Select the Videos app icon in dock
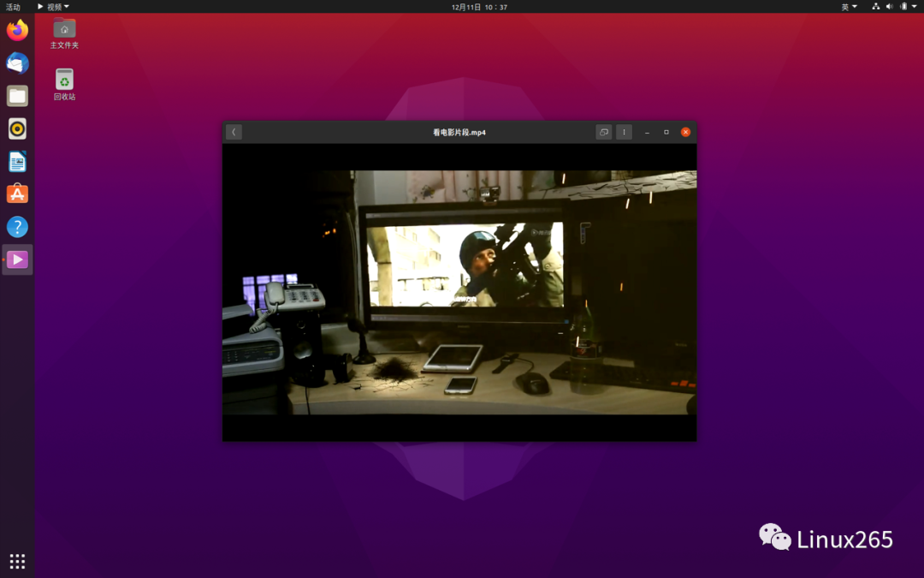 point(17,259)
